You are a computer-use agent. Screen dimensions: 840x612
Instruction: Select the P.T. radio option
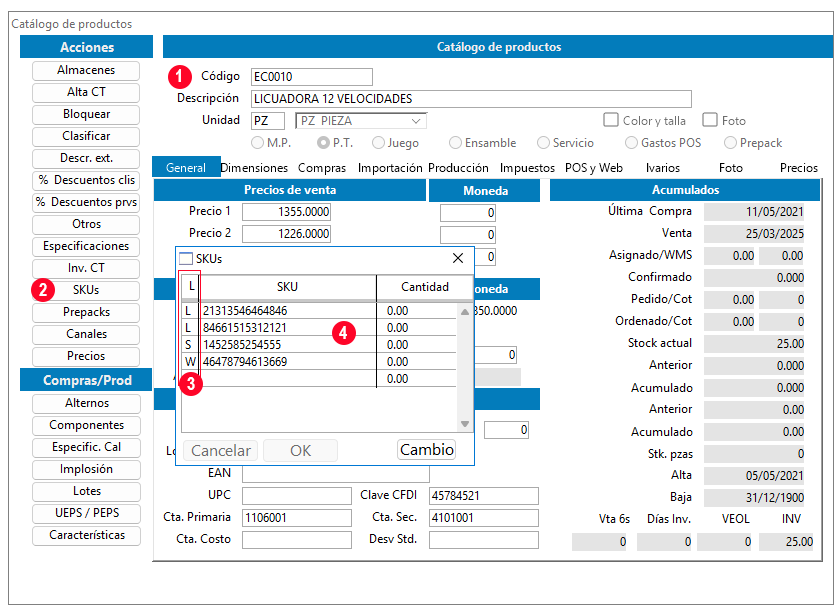(x=323, y=143)
